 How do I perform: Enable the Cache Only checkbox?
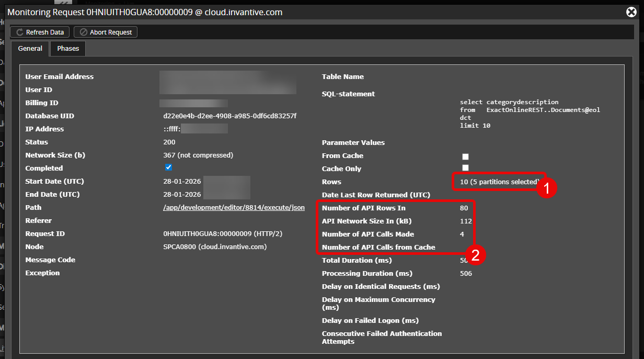click(x=465, y=167)
